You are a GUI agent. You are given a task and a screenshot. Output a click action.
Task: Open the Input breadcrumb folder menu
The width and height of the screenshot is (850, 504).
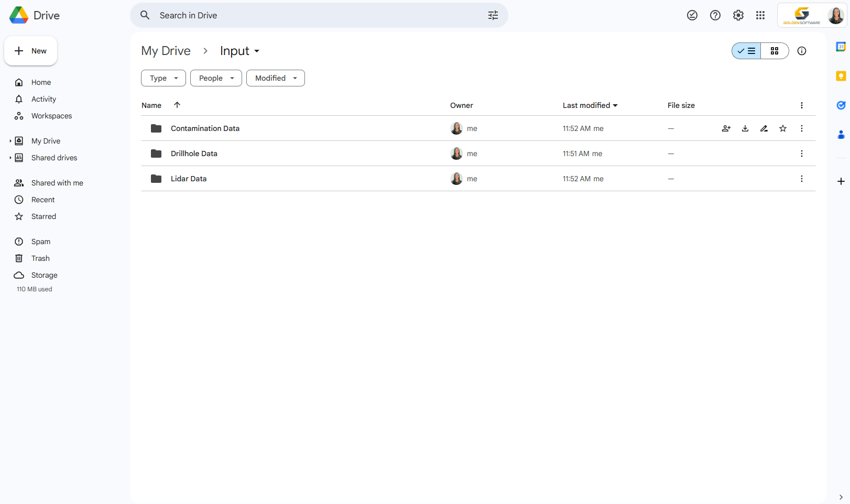tap(257, 51)
